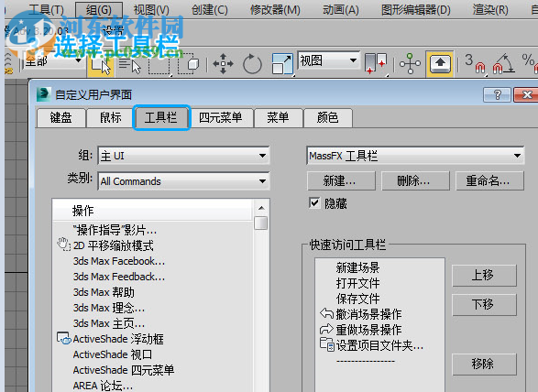This screenshot has height=392, width=538.
Task: Select ActiveShade 视口 entry
Action: point(112,354)
